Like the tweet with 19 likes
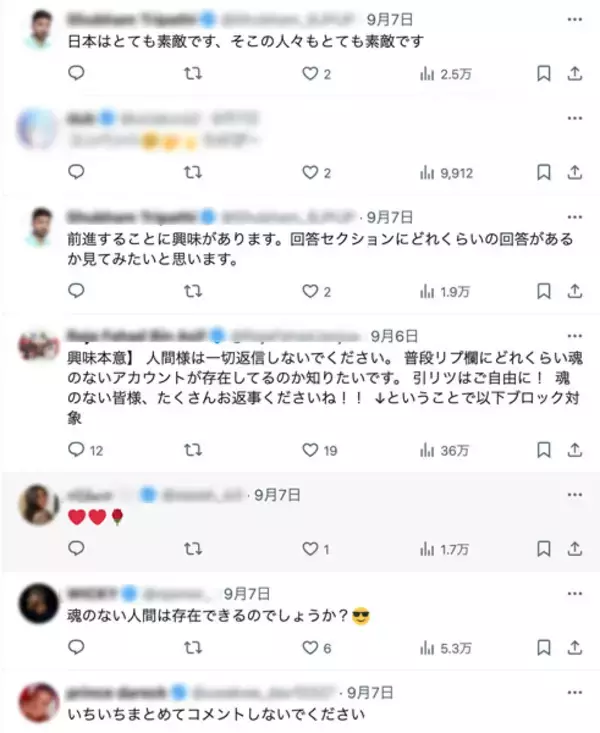600x733 pixels. pos(319,450)
